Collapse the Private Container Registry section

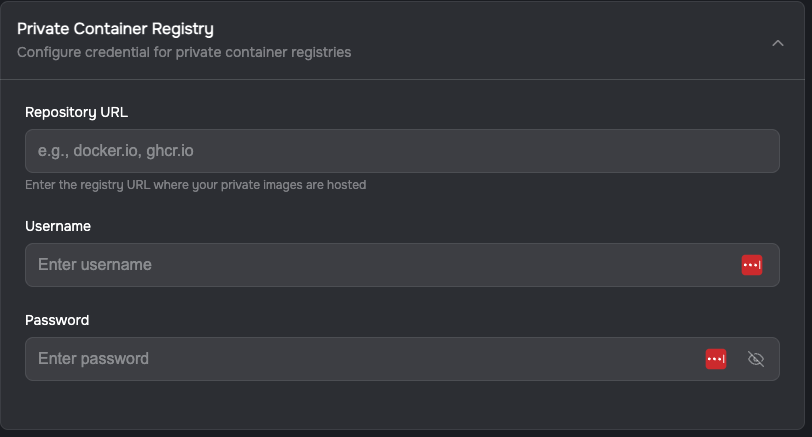[778, 43]
